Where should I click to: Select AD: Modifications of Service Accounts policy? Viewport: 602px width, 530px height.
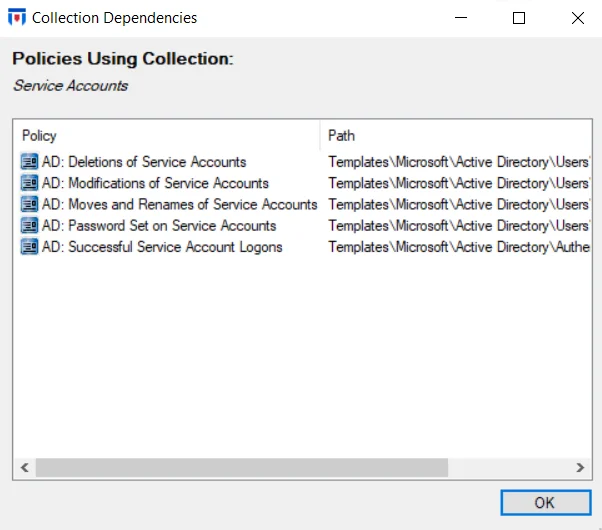tap(155, 183)
